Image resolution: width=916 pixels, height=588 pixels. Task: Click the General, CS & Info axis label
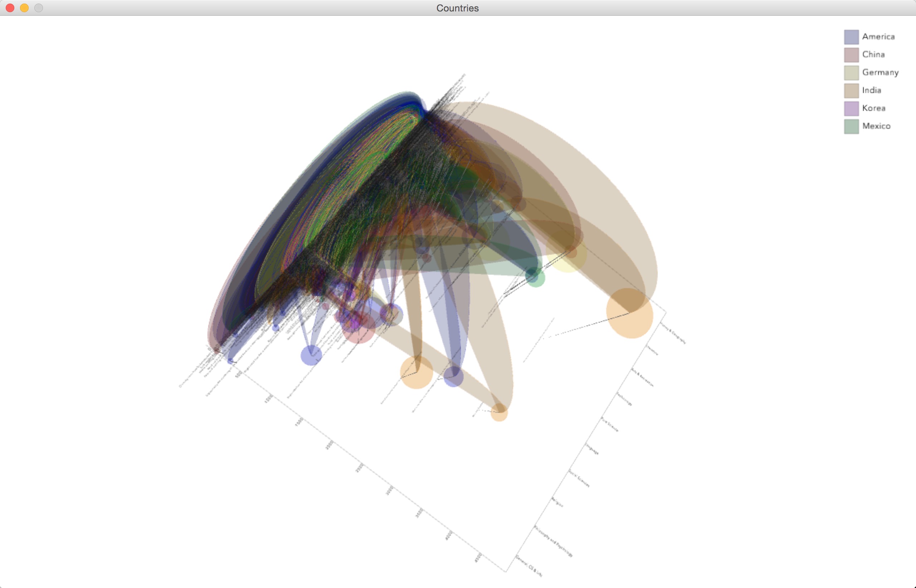[529, 566]
